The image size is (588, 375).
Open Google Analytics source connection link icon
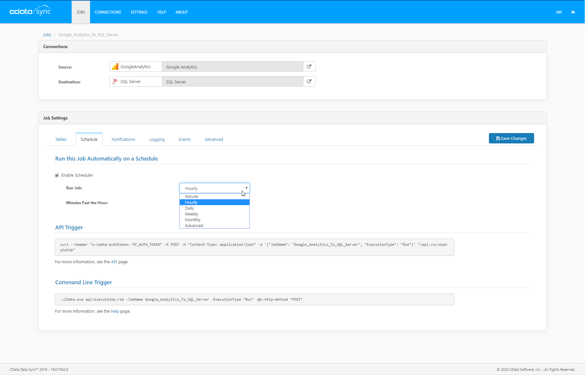tap(309, 67)
